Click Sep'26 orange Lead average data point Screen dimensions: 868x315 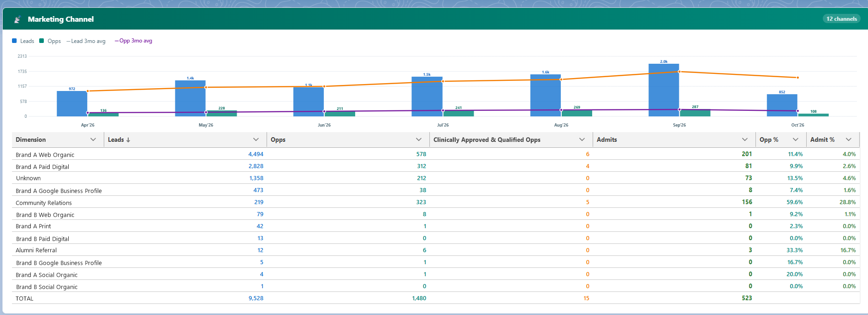click(679, 72)
